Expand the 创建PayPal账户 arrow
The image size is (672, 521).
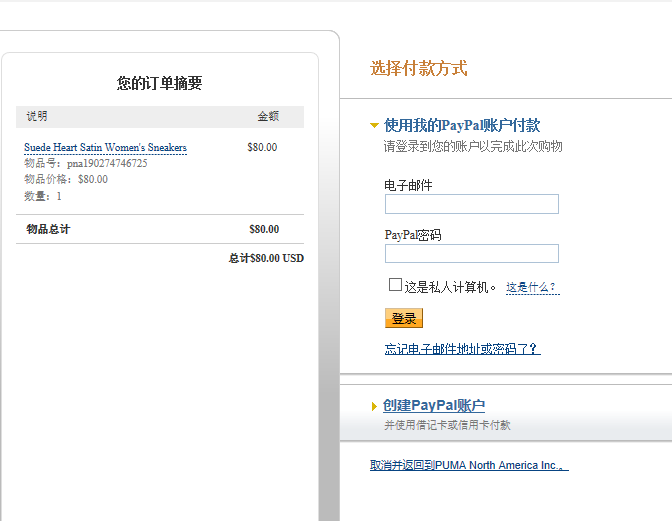374,406
